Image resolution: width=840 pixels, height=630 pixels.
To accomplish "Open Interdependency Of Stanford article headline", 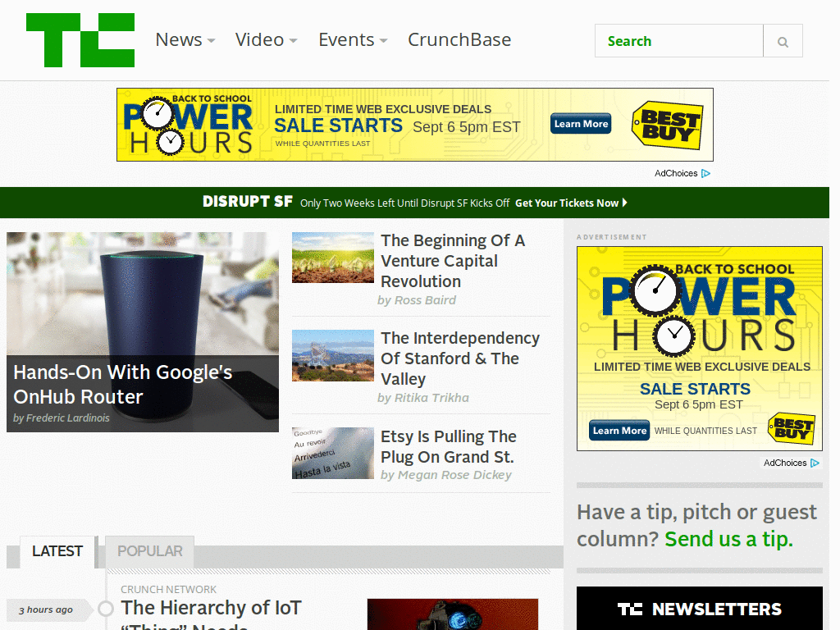I will point(459,358).
